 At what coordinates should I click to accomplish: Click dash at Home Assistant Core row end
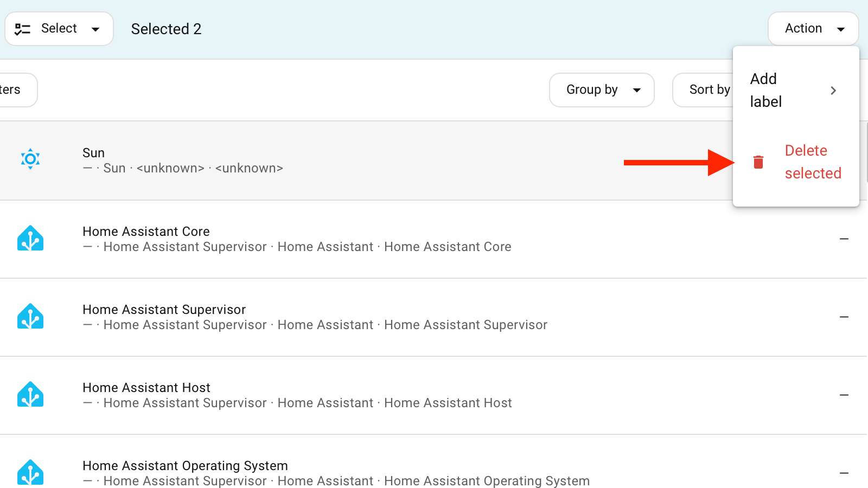pos(844,239)
